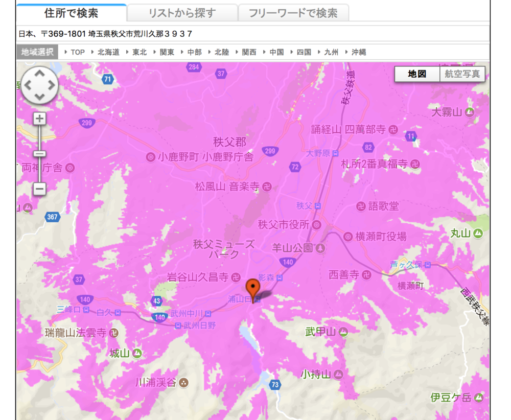Click the zoom out minus button
The height and width of the screenshot is (420, 511).
tap(40, 189)
